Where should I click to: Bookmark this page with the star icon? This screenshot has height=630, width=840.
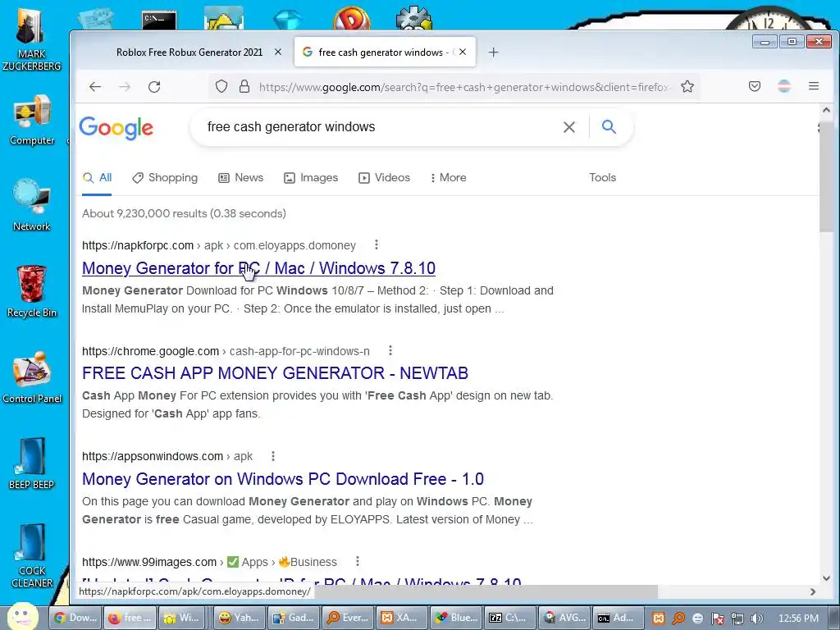point(687,86)
